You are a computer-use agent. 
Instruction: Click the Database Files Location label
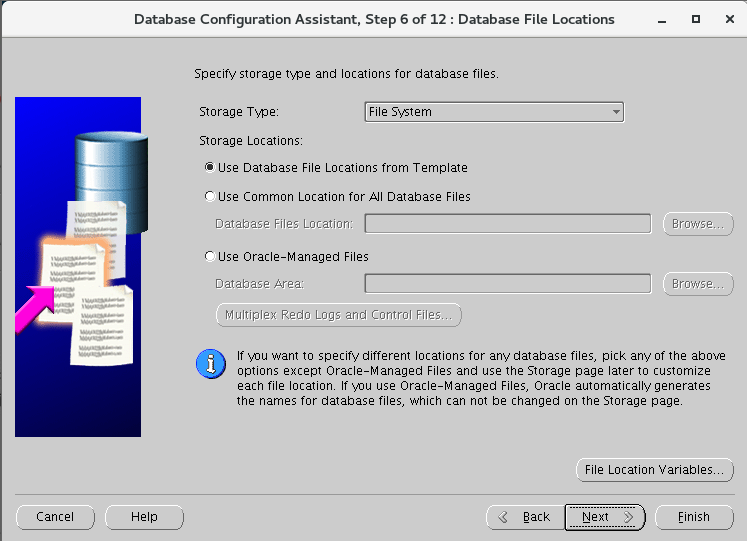[284, 224]
